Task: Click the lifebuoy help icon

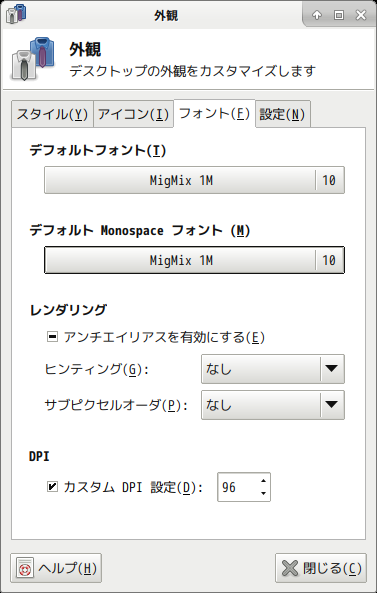Action: coord(25,568)
